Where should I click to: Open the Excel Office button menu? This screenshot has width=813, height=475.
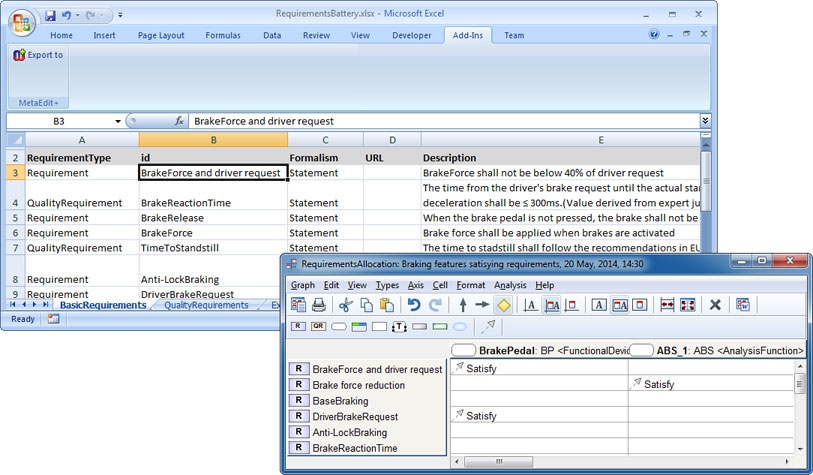(21, 23)
